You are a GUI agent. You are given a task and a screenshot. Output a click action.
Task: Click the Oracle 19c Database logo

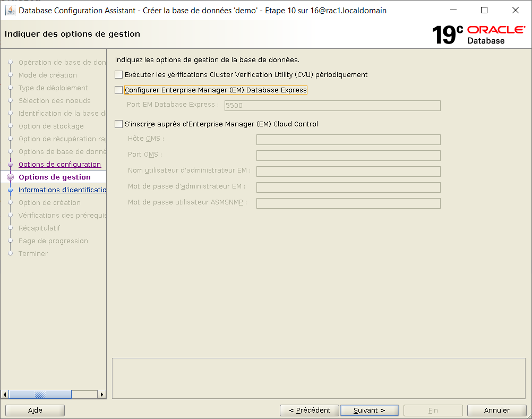click(x=478, y=35)
